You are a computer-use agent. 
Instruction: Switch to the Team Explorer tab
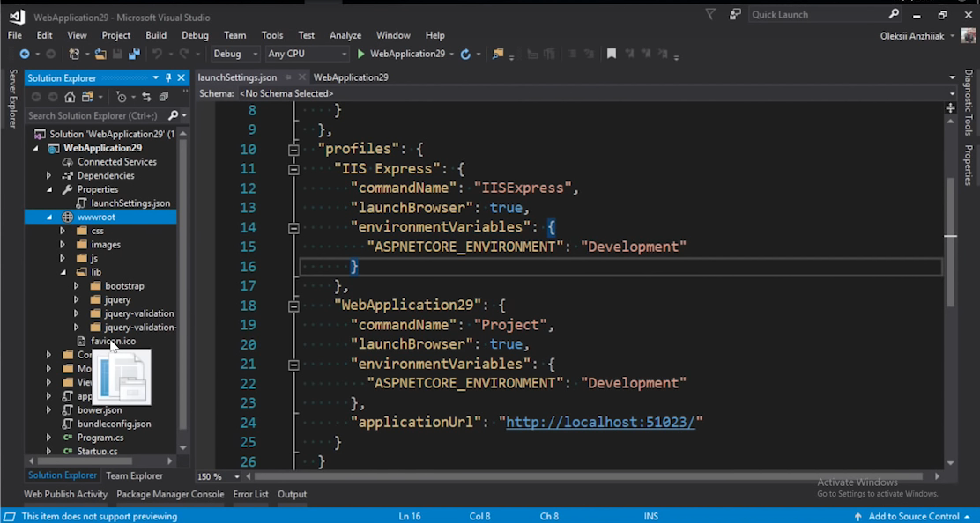coord(134,475)
